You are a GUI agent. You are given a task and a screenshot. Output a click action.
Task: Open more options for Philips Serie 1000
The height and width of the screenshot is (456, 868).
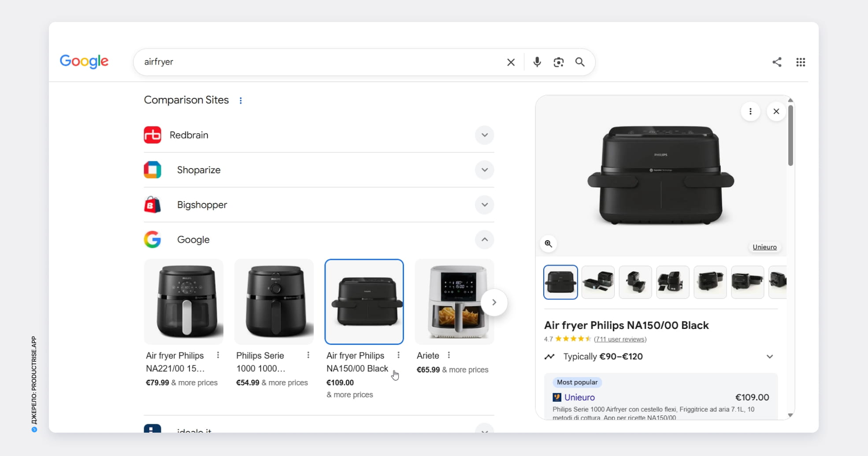click(308, 355)
